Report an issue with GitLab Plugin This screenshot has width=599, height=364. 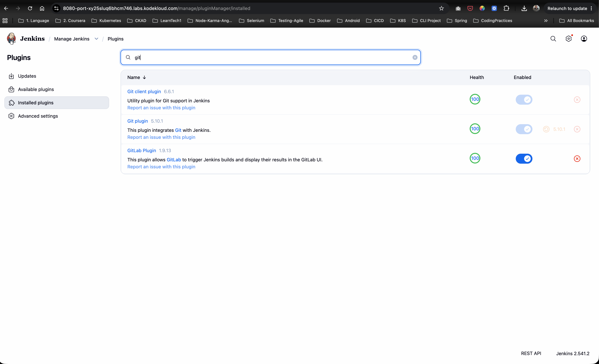coord(161,167)
